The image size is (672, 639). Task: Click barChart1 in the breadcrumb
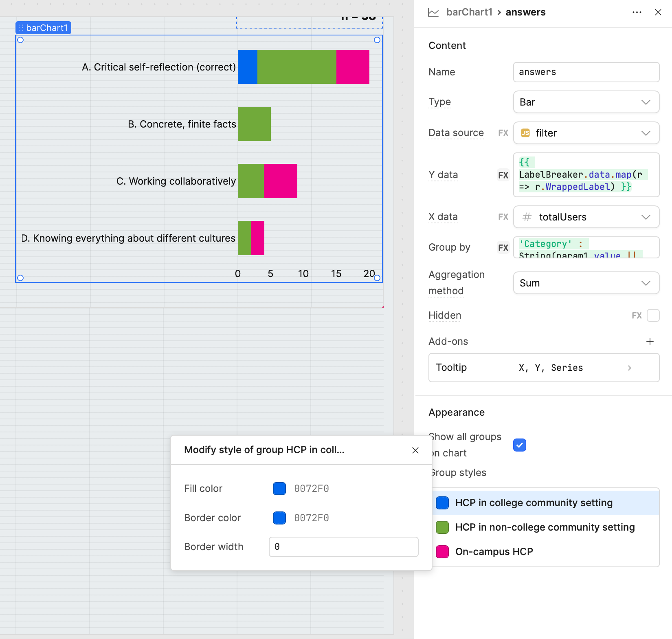tap(469, 12)
